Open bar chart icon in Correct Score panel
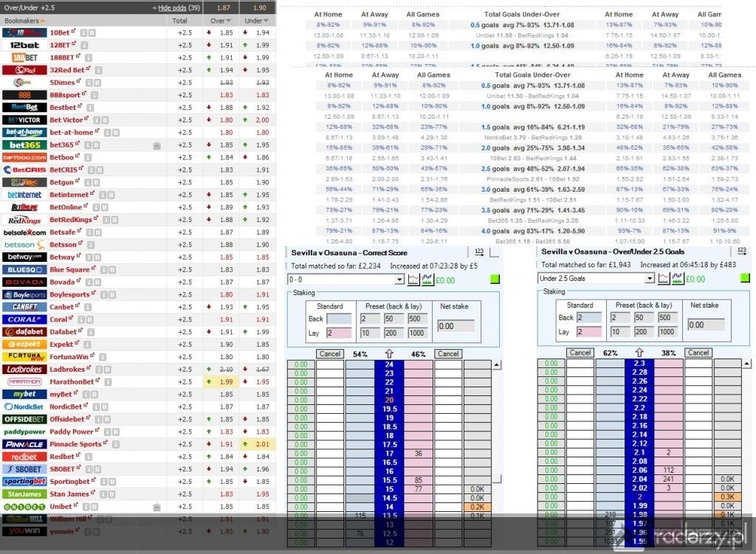 427,280
